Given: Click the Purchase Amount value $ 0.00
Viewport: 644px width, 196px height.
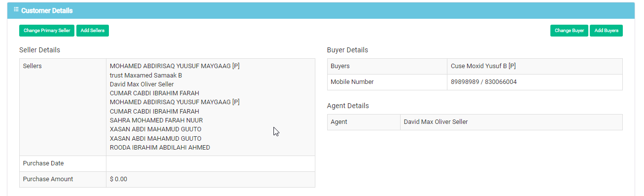Looking at the screenshot, I should coord(118,179).
